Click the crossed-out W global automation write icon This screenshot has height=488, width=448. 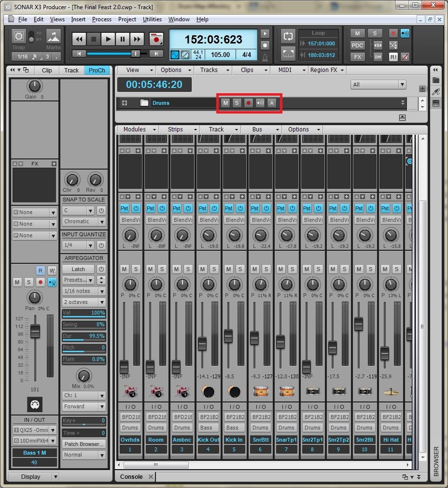point(406,57)
